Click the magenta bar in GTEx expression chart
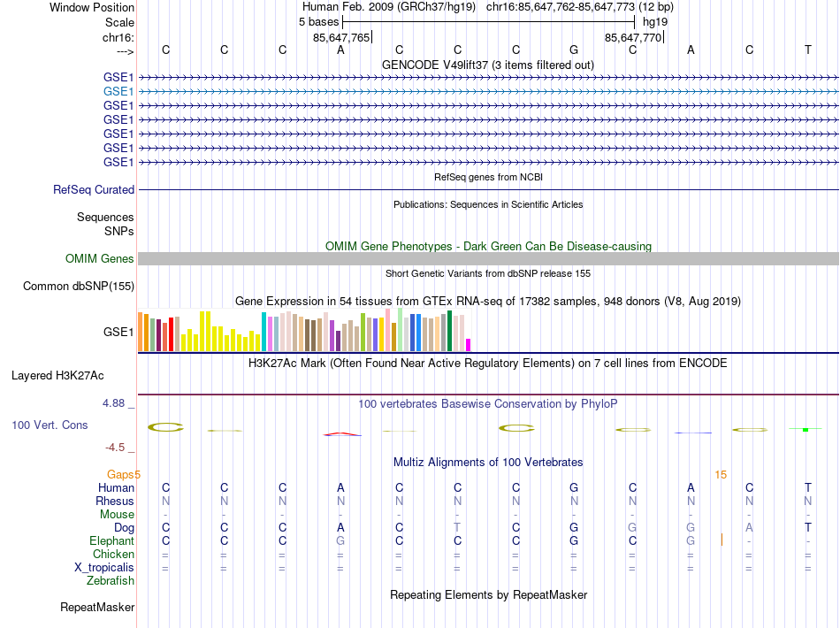840x628 pixels. pyautogui.click(x=469, y=345)
